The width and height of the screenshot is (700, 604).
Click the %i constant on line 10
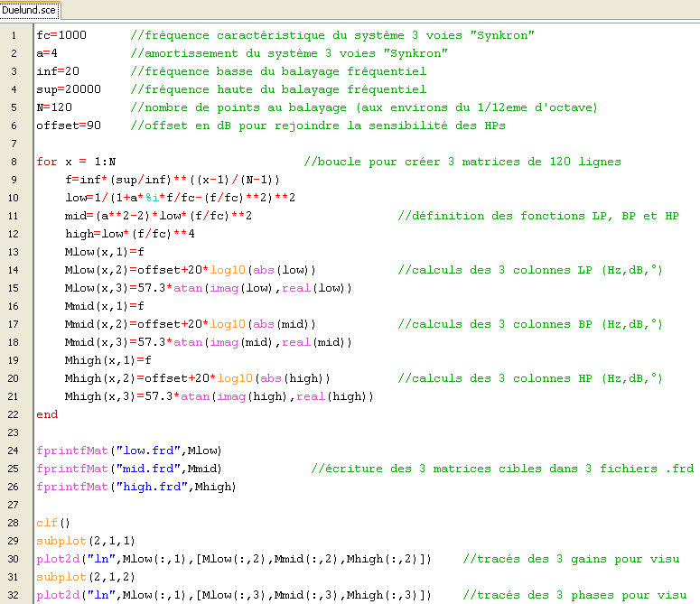[152, 198]
